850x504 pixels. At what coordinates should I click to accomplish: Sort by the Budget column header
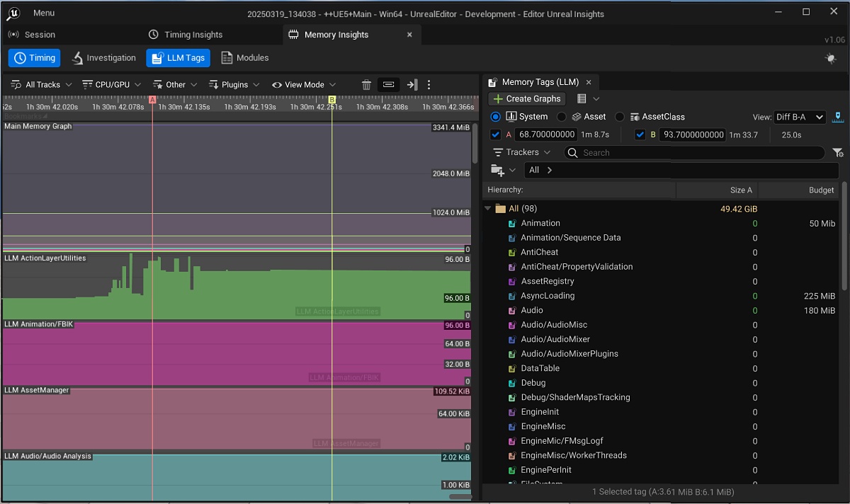click(798, 190)
